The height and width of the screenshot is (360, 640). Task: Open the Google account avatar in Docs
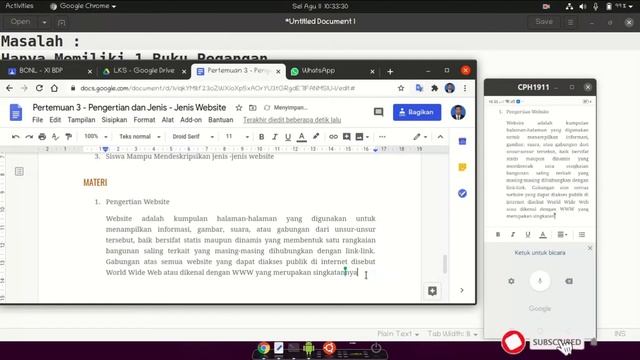pos(458,112)
